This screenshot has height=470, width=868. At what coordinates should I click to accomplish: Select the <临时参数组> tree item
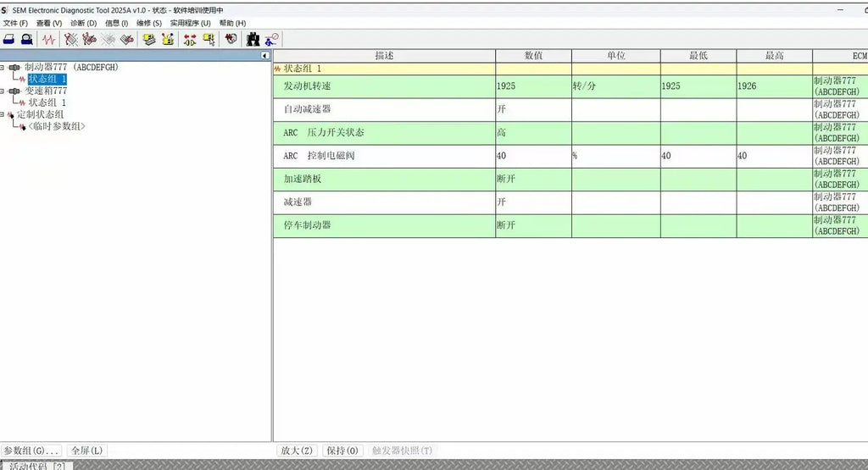(x=57, y=127)
